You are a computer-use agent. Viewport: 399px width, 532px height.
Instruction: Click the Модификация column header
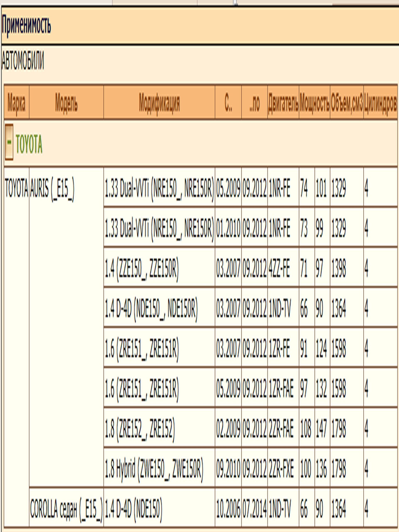(159, 102)
